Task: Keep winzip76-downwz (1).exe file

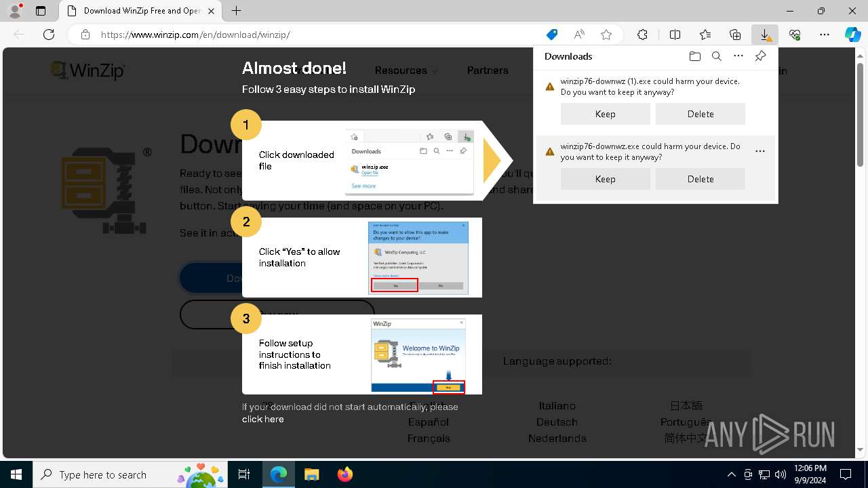Action: pyautogui.click(x=606, y=114)
